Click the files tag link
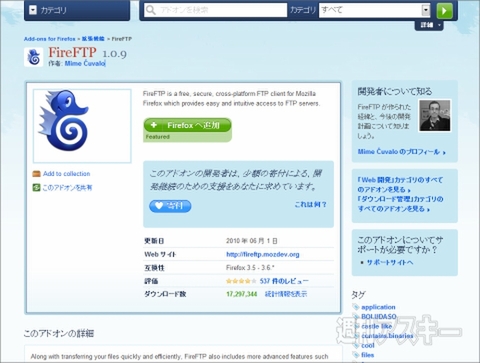 tap(368, 355)
